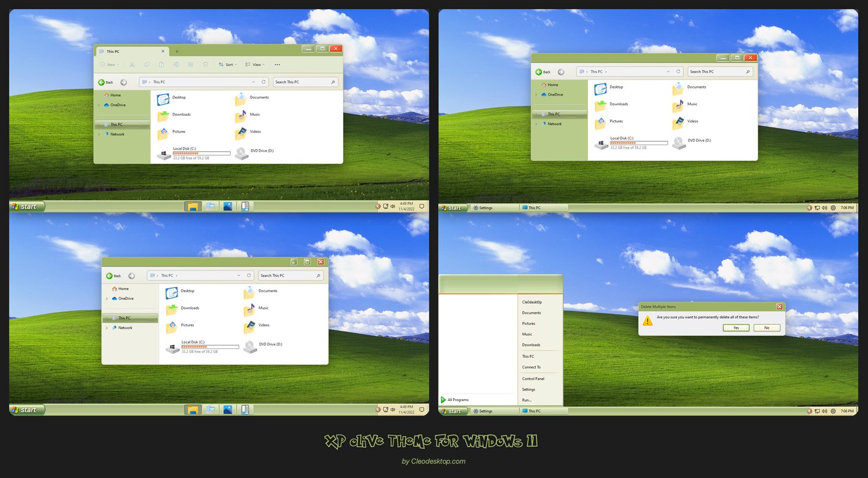Choose Music in the Start menu
Viewport: 868px width, 478px height.
point(527,334)
